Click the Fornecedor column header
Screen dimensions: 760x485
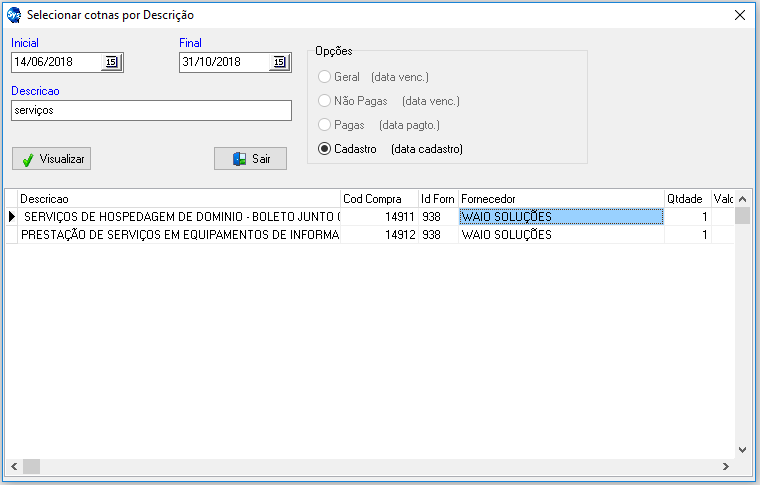coord(560,199)
